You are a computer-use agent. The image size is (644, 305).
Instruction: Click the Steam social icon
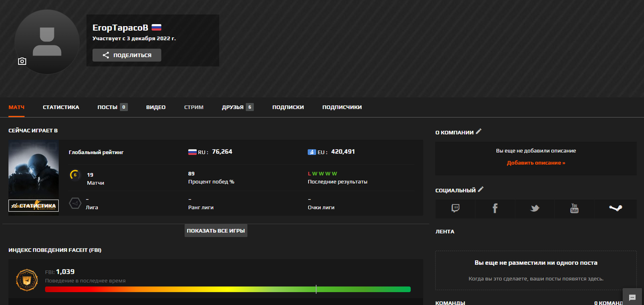pos(615,208)
